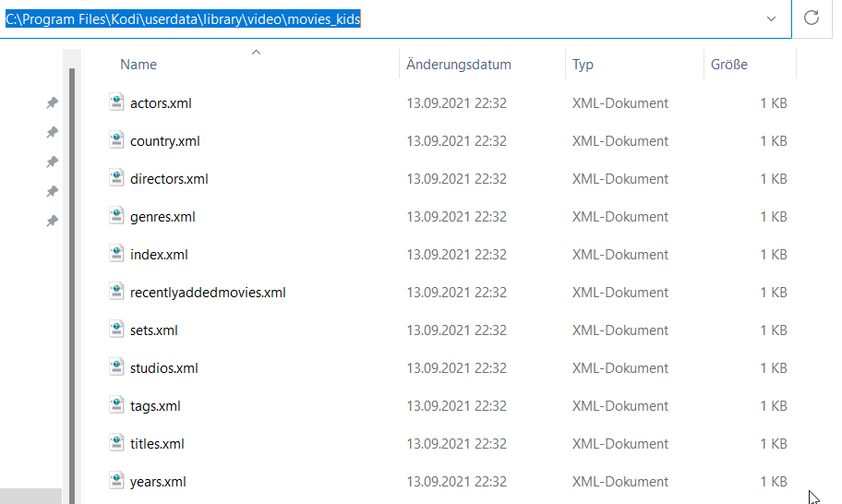Select the studios.xml file name
The image size is (842, 504).
[x=163, y=368]
